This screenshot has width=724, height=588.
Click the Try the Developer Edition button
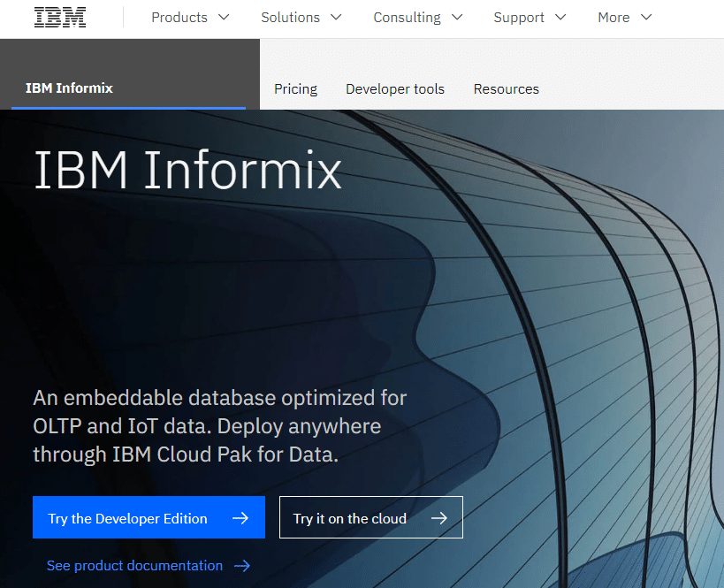[x=149, y=517]
